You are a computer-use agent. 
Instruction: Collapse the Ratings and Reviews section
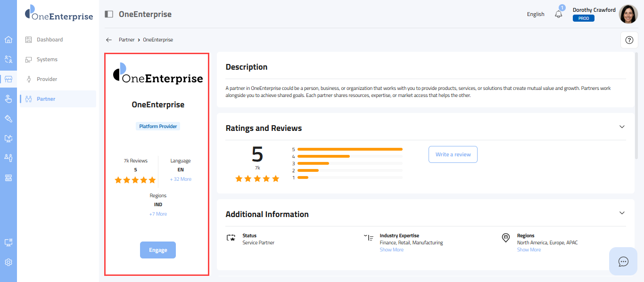pyautogui.click(x=622, y=127)
